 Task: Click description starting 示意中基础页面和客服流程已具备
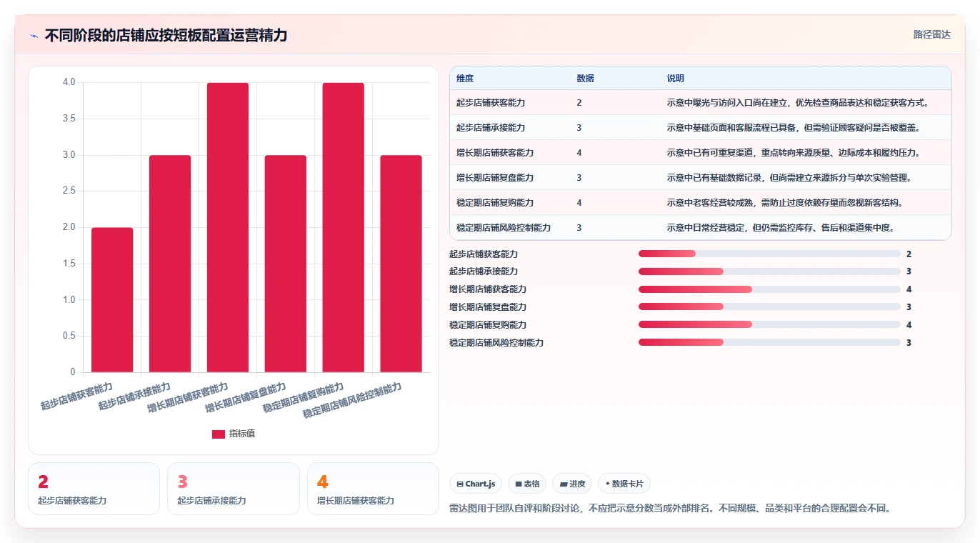794,128
